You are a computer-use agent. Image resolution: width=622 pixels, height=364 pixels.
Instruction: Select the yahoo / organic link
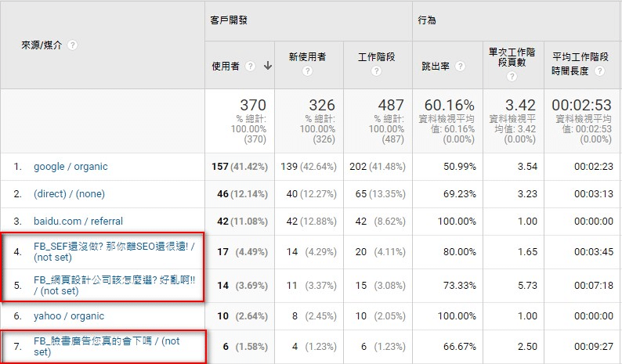[x=69, y=316]
